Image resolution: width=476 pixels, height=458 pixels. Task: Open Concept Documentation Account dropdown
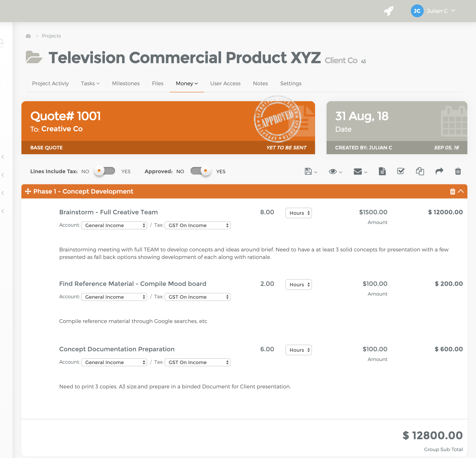point(114,362)
